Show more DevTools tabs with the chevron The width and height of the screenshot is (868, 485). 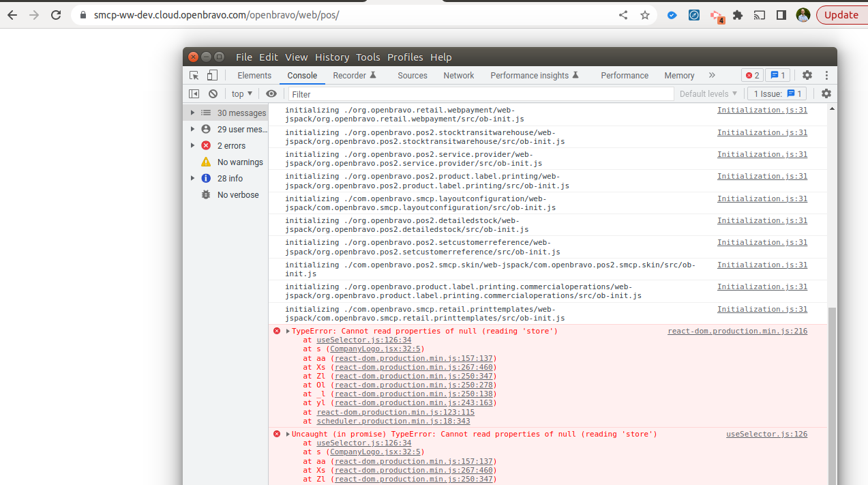pos(712,76)
